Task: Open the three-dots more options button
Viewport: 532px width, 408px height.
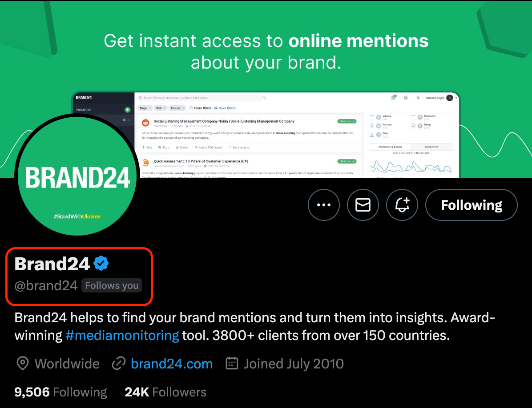Action: pyautogui.click(x=323, y=205)
